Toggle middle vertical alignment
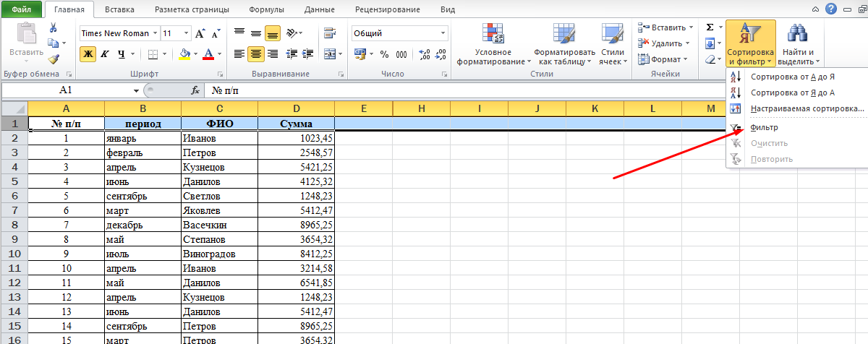This screenshot has width=868, height=344. pos(255,33)
